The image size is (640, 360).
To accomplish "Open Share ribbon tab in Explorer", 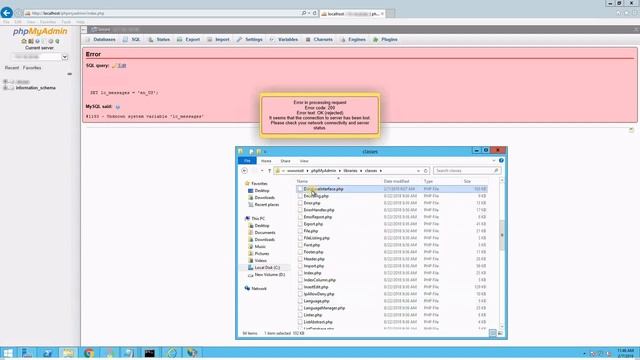I will coord(285,161).
